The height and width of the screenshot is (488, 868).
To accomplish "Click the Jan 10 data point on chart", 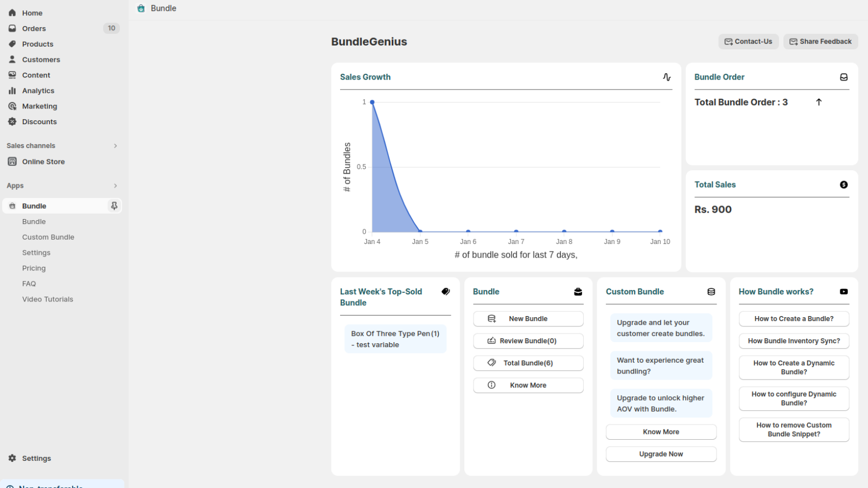I will pos(660,232).
